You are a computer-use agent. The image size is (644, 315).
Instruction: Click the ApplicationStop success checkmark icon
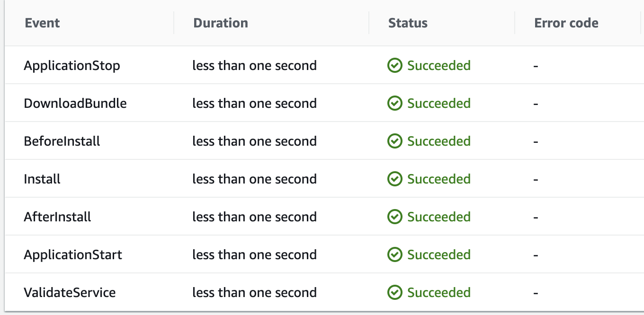point(395,66)
